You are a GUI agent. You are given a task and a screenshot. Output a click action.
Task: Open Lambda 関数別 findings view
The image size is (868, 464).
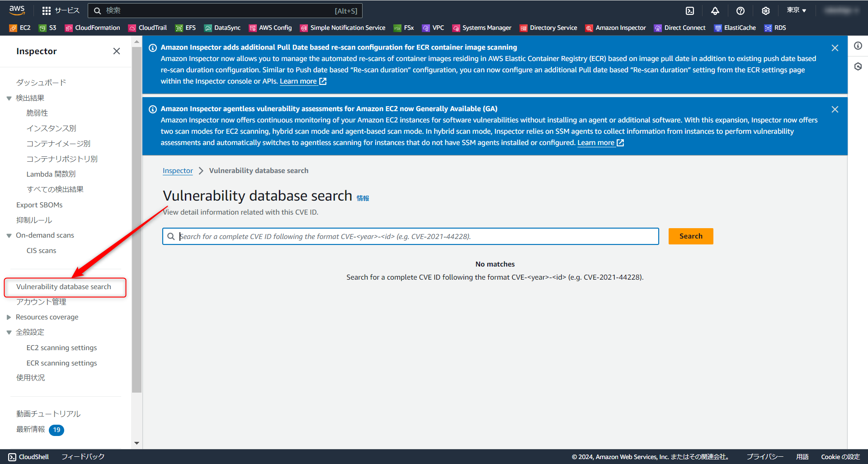51,174
